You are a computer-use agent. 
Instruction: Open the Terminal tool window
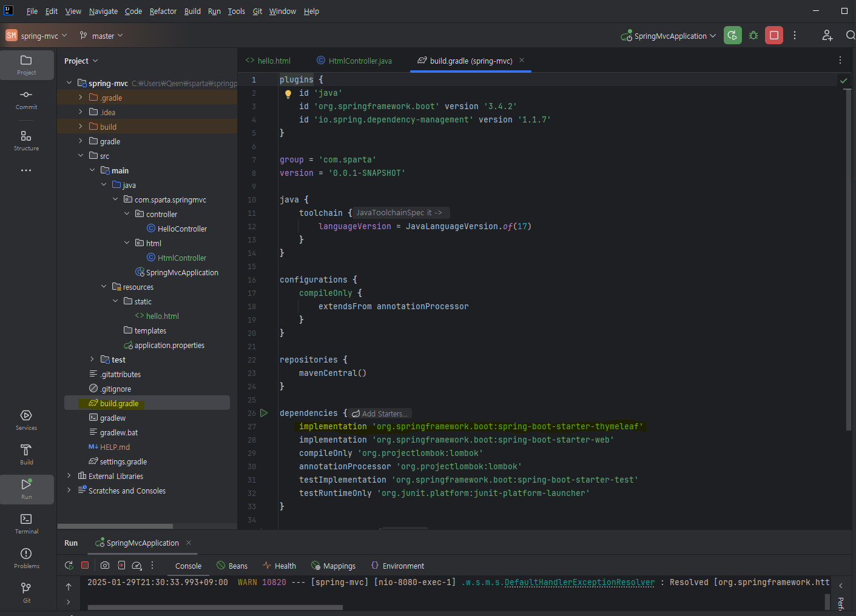pos(26,524)
